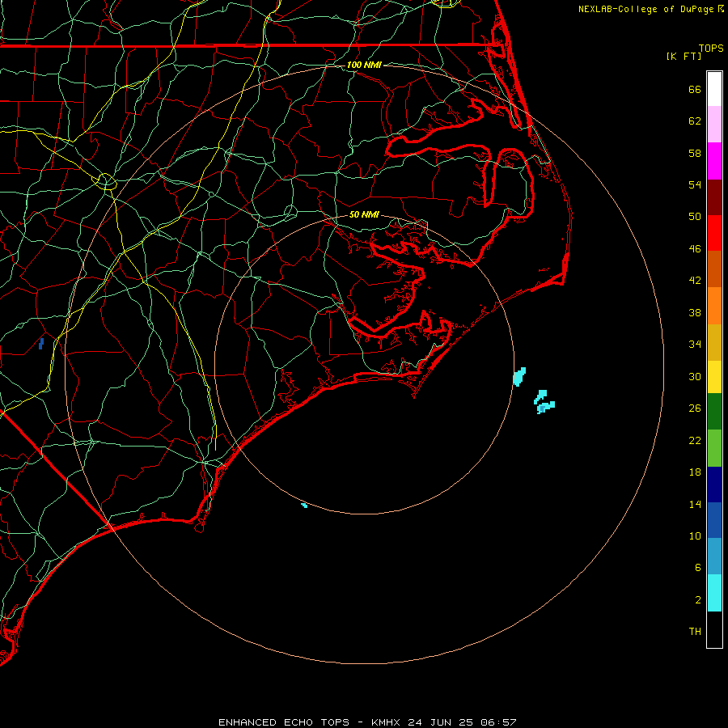This screenshot has height=728, width=728.
Task: Click the "100 NMI" range ring label
Action: [x=364, y=65]
